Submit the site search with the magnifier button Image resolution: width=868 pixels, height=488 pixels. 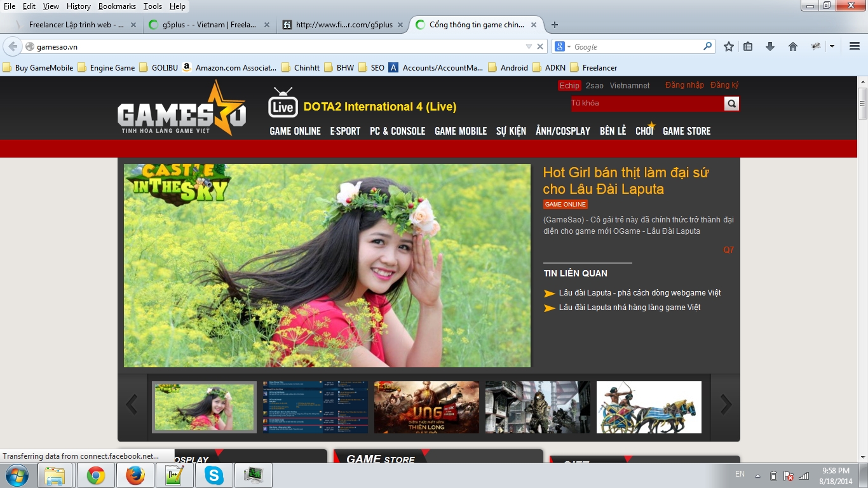[731, 104]
